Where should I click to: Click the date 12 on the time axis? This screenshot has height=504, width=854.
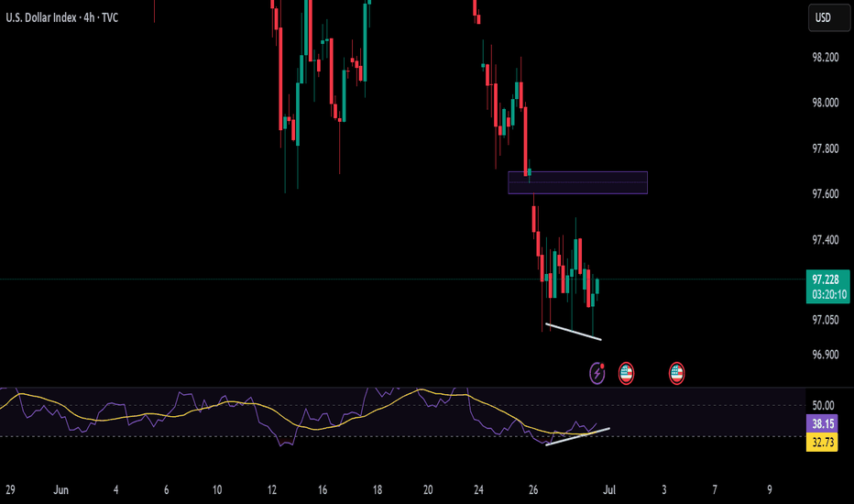pyautogui.click(x=272, y=490)
